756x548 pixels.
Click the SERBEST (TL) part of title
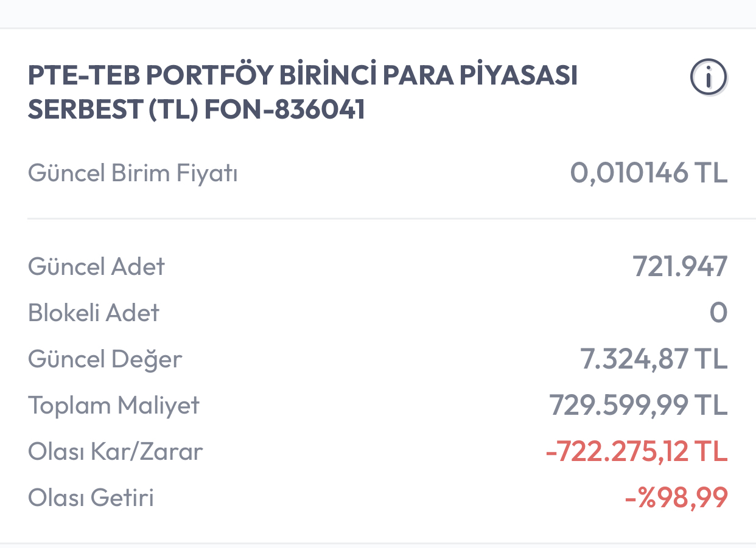click(x=113, y=109)
